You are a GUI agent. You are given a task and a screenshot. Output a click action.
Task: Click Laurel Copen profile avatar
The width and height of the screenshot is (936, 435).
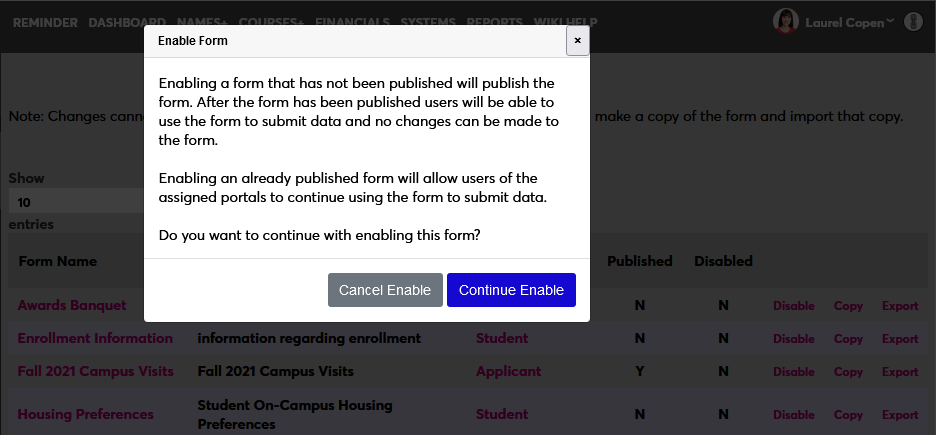pyautogui.click(x=786, y=21)
